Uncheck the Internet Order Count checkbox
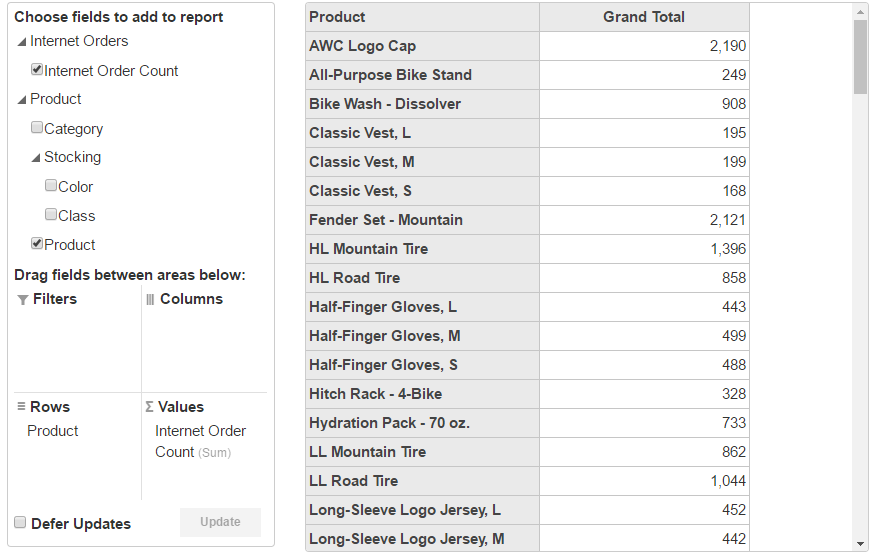 click(x=37, y=70)
